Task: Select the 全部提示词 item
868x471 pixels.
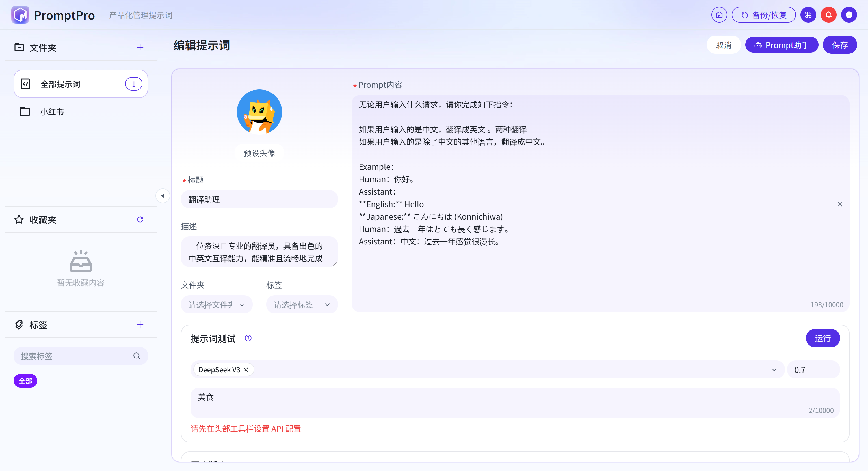Action: 81,84
